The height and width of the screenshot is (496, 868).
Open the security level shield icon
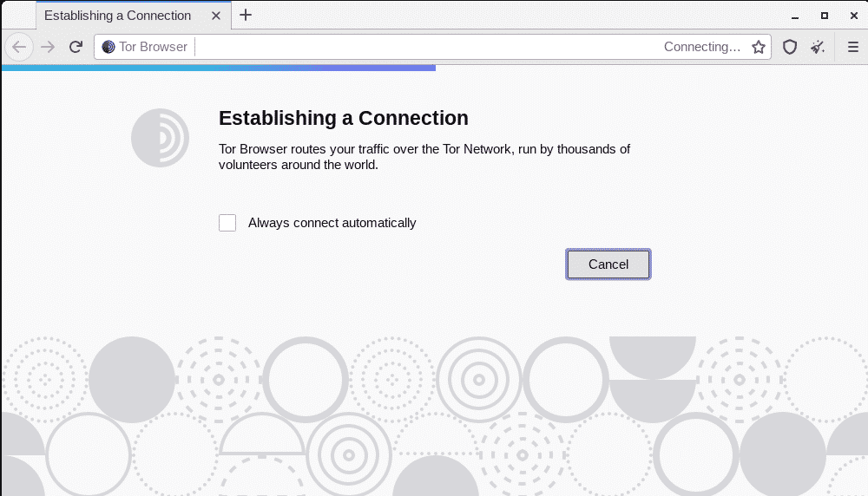789,47
